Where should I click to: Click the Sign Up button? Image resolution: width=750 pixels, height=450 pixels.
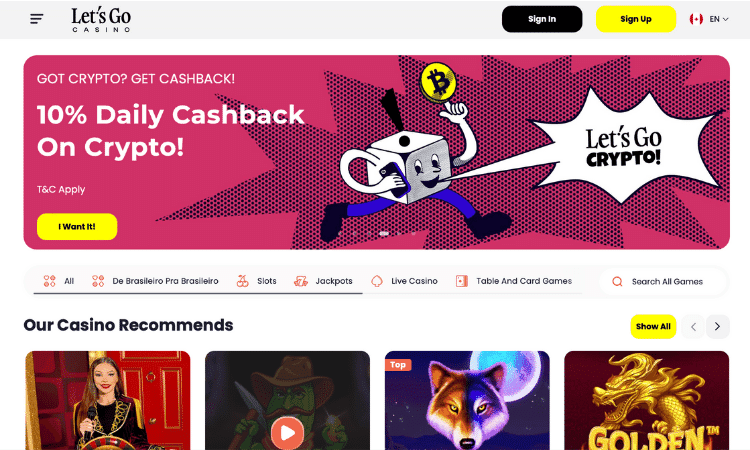coord(636,19)
